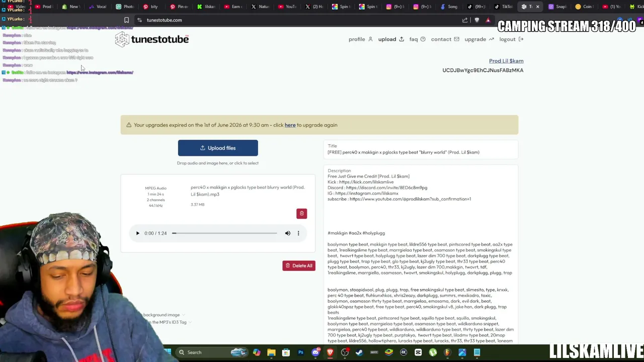Click the share icon in the address bar
Viewport: 644px width, 362px height.
[465, 20]
